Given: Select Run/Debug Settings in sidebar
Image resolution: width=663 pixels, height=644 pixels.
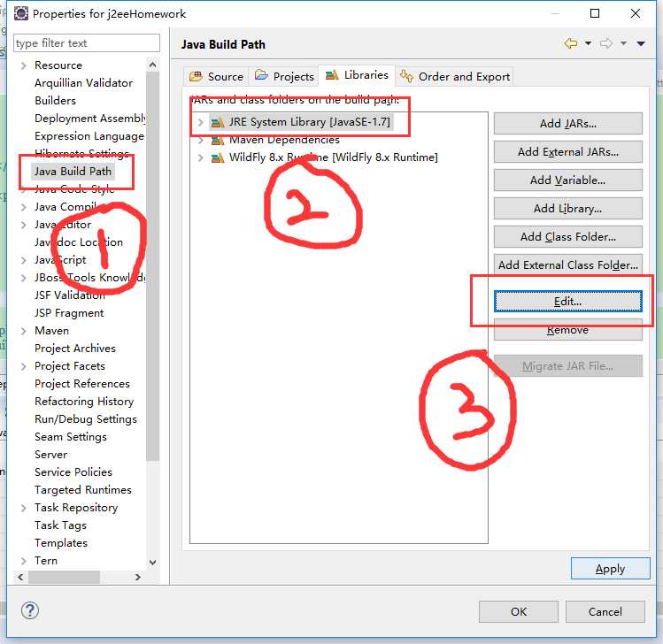Looking at the screenshot, I should (x=86, y=419).
